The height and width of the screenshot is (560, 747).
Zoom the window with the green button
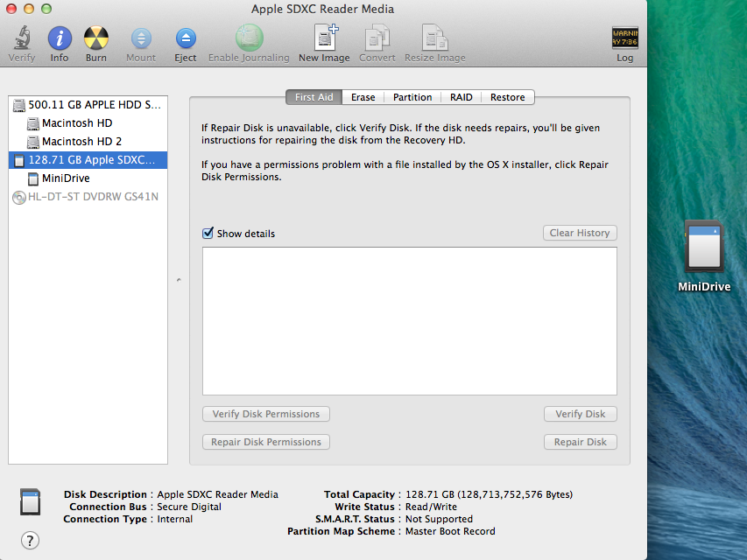[46, 9]
